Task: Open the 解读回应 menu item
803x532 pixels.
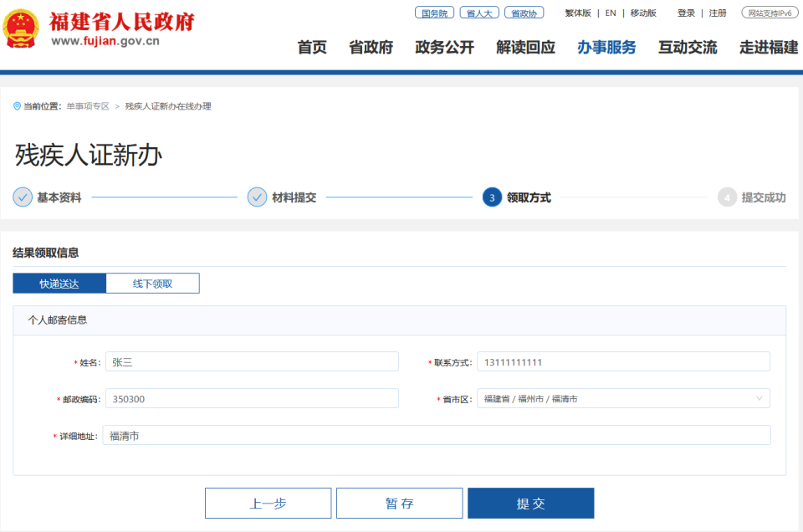Action: [525, 47]
